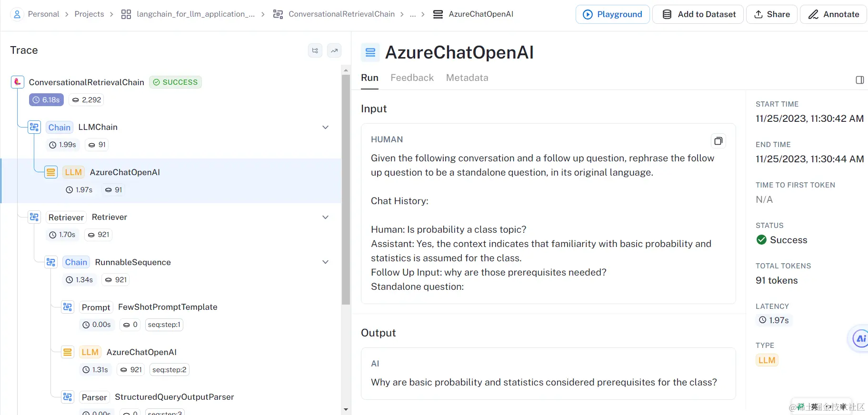Click the AzureChatOpenAI breadcrumb

(481, 14)
